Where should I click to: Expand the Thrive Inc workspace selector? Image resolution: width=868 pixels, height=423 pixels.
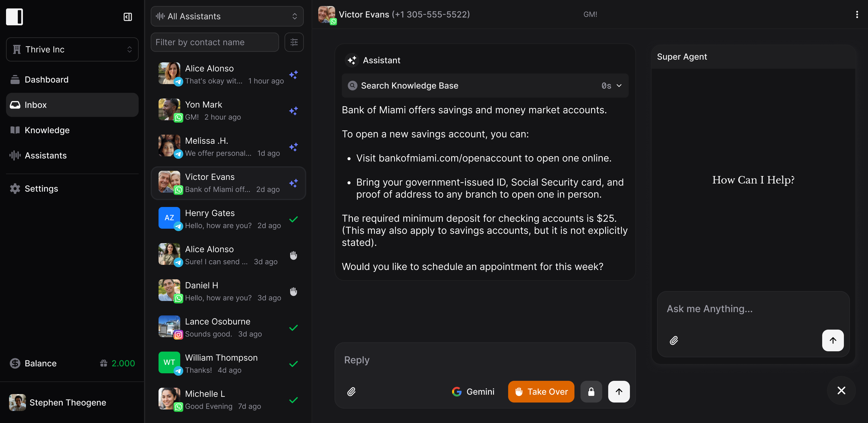[72, 49]
